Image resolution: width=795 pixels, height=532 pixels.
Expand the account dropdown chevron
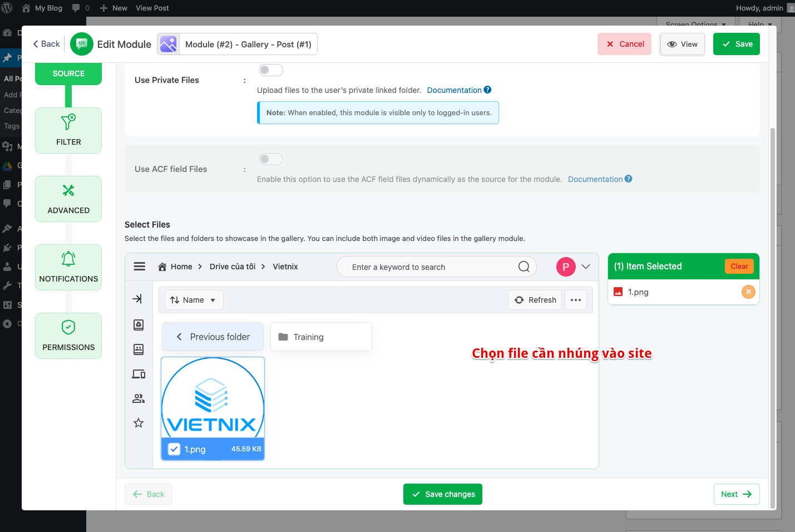[586, 267]
